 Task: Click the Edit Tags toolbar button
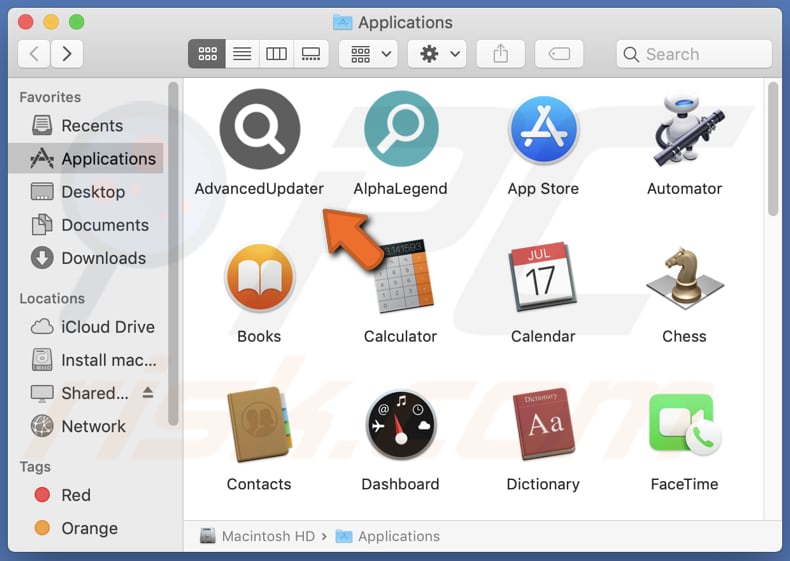point(559,54)
